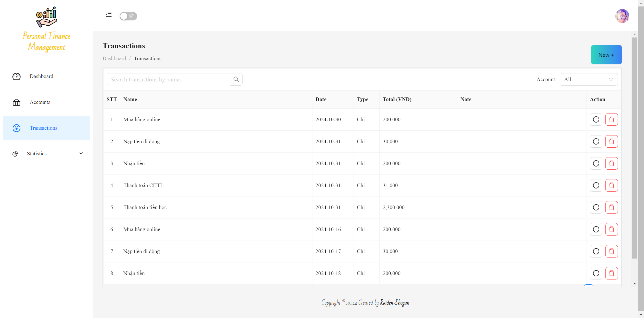Viewport: 644px width, 318px height.
Task: Follow the Dashboard breadcrumb link
Action: pos(114,58)
